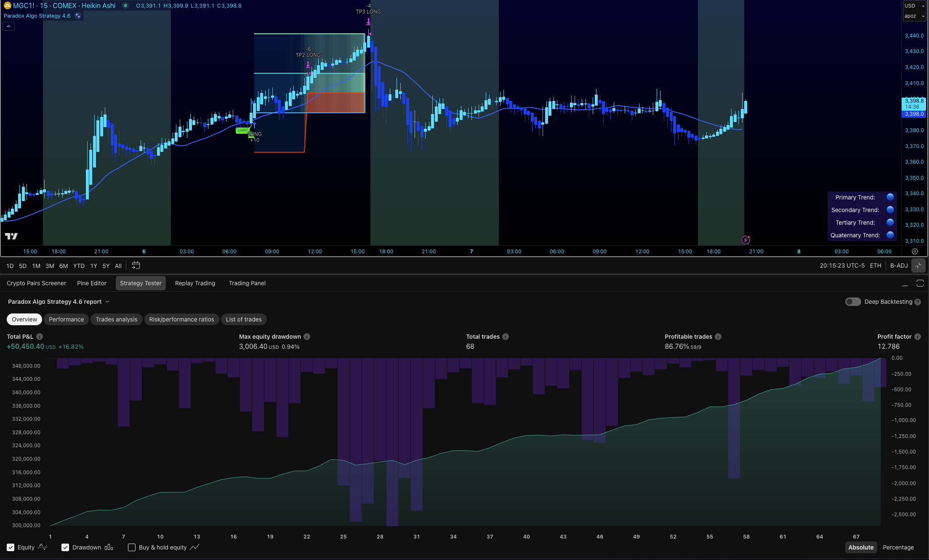Click the crosshair toggle icon beside B-ADJ

tap(918, 265)
